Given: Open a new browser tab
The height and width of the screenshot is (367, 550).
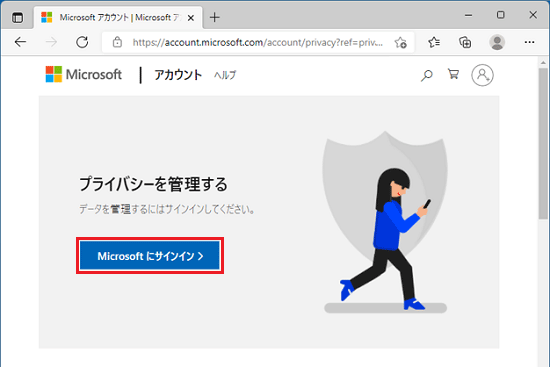Looking at the screenshot, I should point(214,17).
